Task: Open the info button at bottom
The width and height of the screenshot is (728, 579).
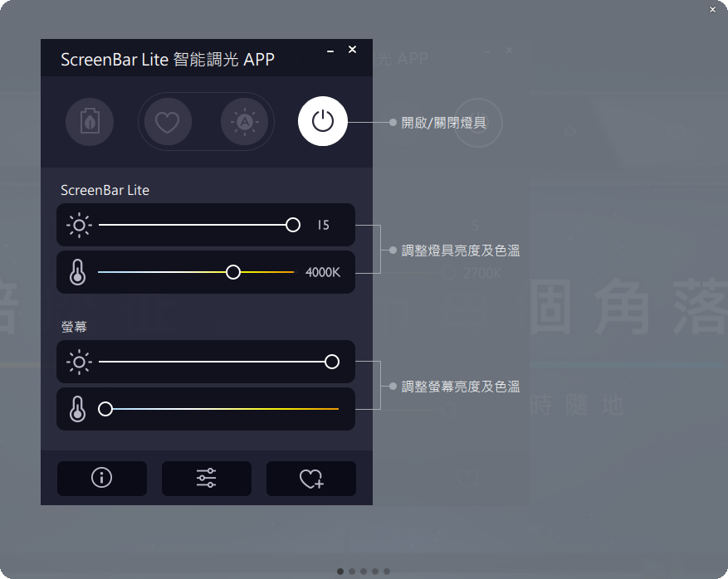Action: click(101, 479)
